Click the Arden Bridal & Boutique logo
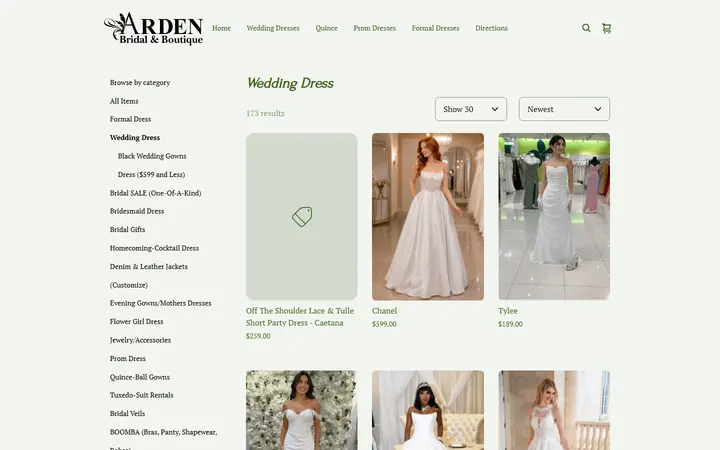Image resolution: width=720 pixels, height=450 pixels. [153, 28]
